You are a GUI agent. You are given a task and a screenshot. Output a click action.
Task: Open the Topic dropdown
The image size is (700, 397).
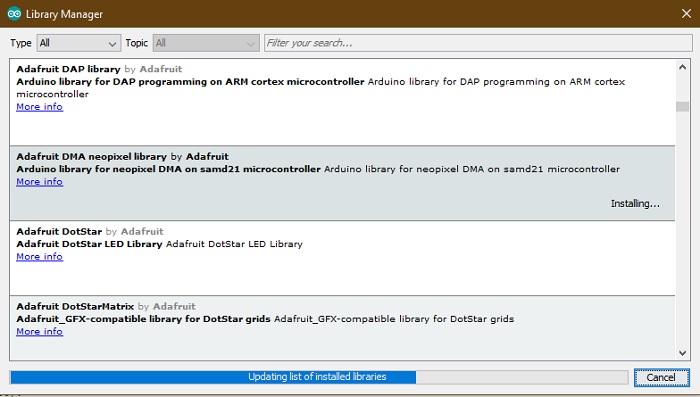tap(206, 43)
